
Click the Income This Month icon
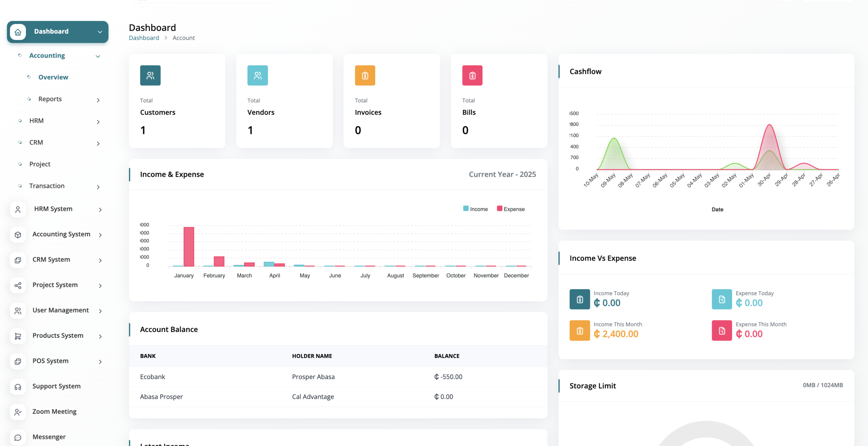tap(580, 331)
